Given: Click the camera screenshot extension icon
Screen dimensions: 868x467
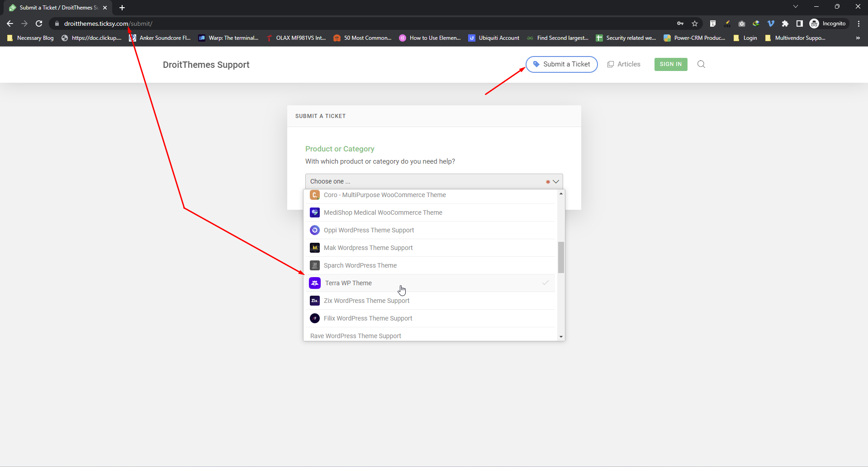Looking at the screenshot, I should coord(741,24).
